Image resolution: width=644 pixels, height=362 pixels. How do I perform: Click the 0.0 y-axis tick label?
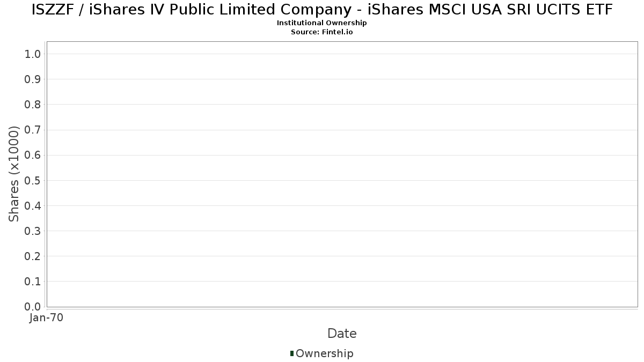33,306
